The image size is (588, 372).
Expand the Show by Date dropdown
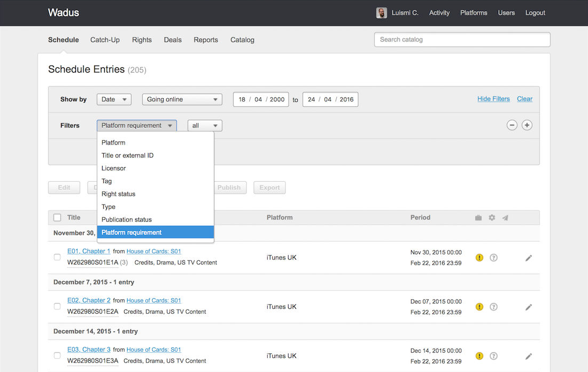114,99
